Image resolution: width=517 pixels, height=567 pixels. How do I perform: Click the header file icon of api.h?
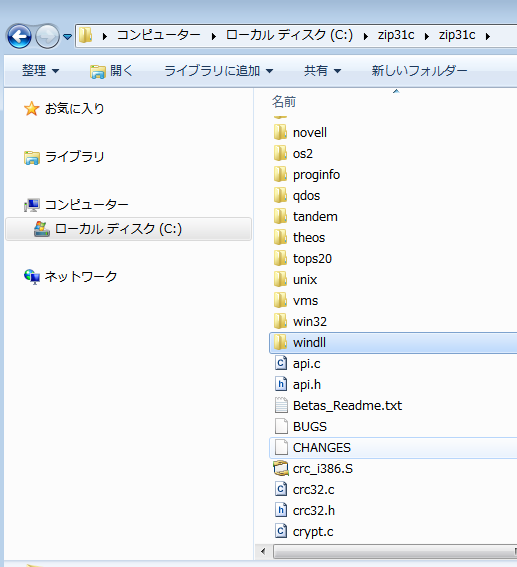pyautogui.click(x=281, y=384)
